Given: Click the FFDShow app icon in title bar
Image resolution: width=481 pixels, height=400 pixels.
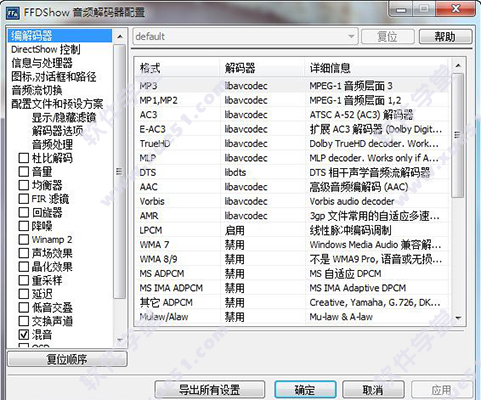Looking at the screenshot, I should (13, 13).
